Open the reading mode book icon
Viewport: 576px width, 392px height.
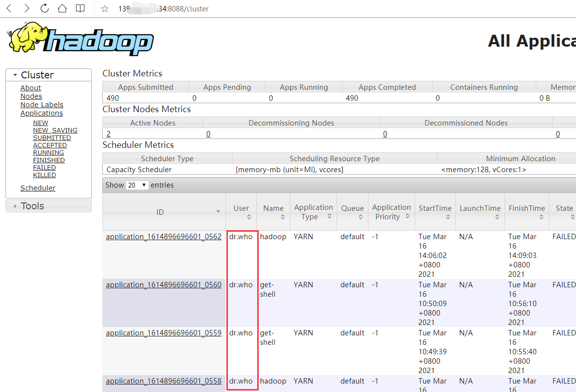80,8
